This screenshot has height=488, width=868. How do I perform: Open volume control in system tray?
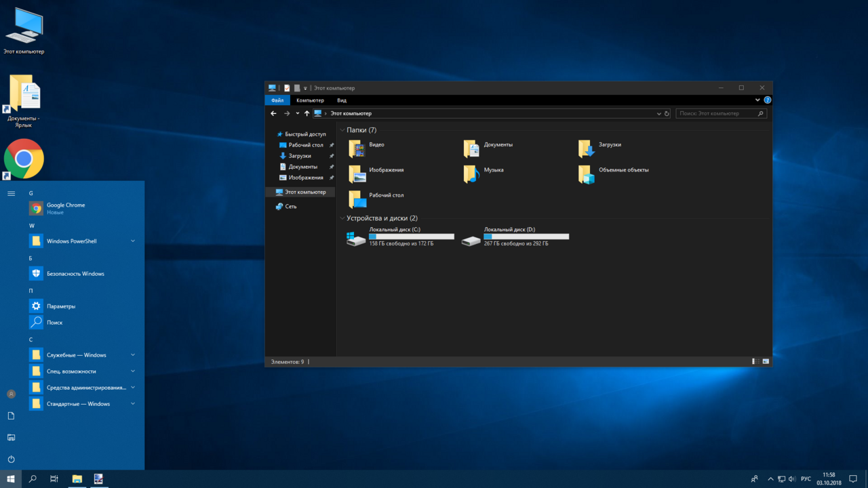tap(792, 479)
